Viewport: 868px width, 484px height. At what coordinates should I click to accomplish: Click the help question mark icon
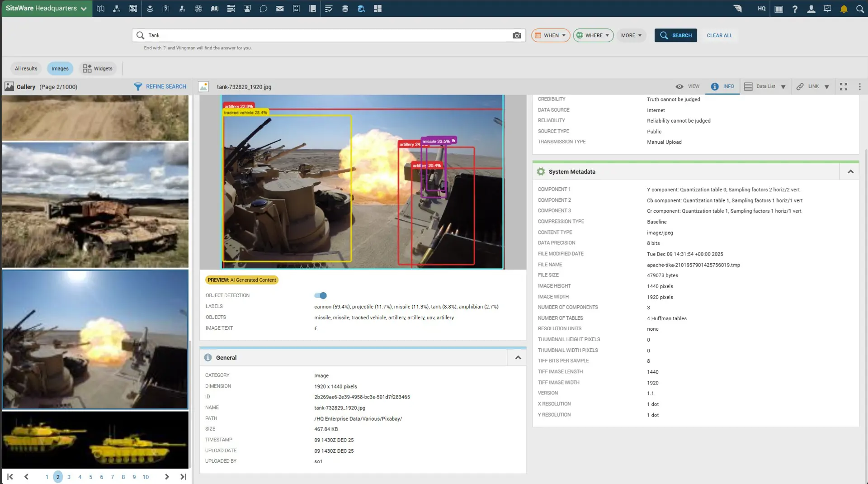[795, 9]
